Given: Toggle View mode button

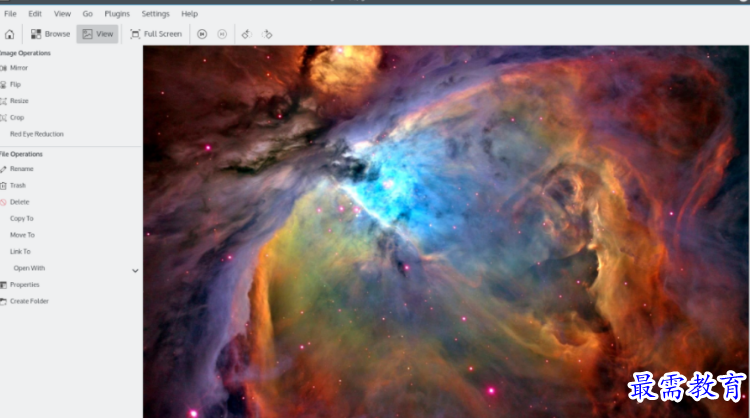Looking at the screenshot, I should click(97, 34).
